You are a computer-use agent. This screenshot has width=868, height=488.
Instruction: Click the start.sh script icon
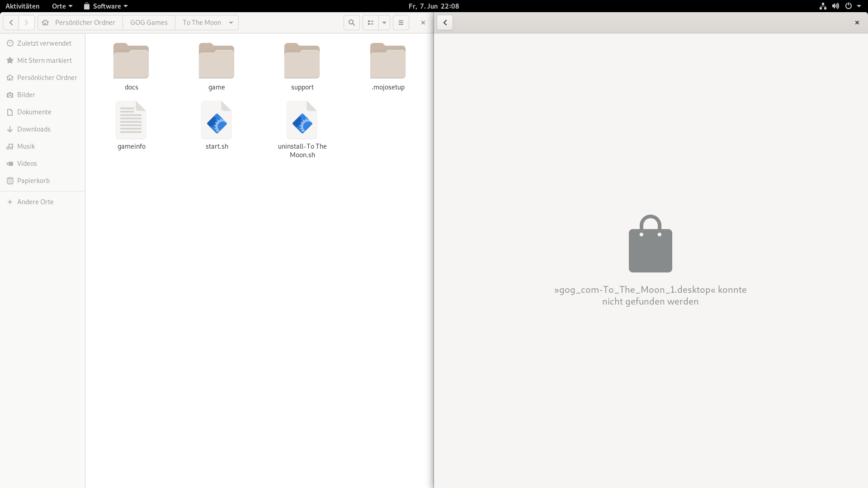(x=217, y=120)
